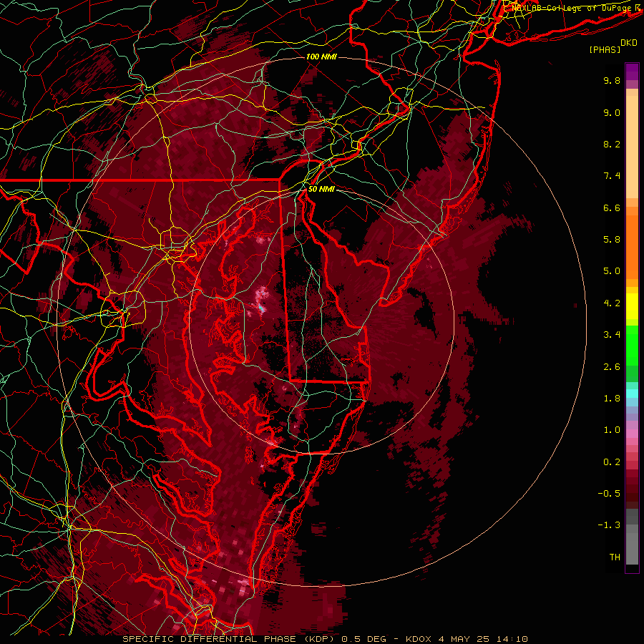Viewport: 644px width, 644px height.
Task: Click the [PHAS] legend heading
Action: [x=605, y=49]
